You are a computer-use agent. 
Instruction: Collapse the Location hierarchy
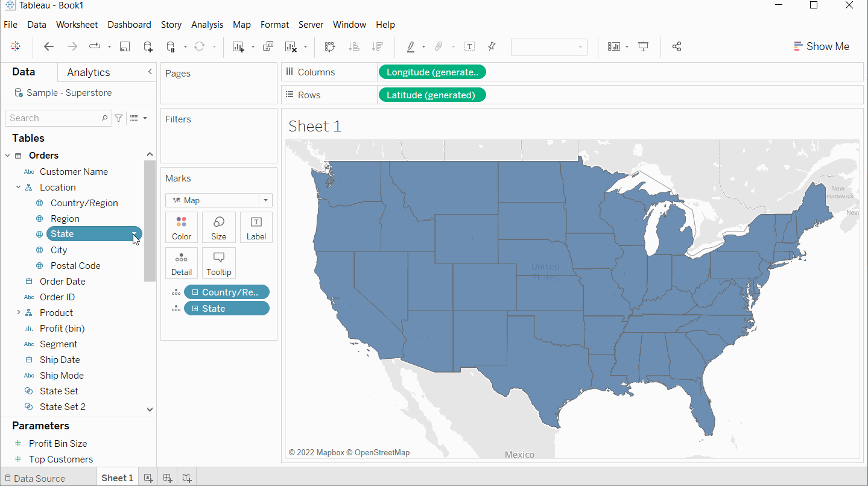pyautogui.click(x=18, y=187)
